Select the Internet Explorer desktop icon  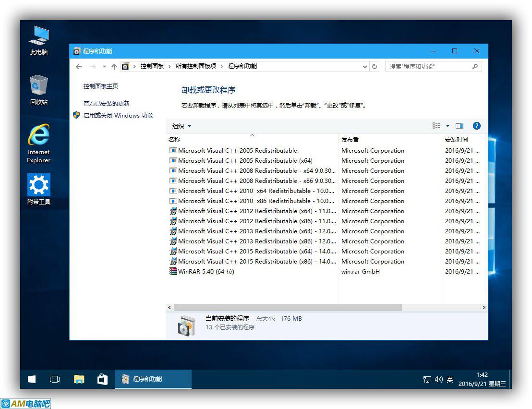[39, 144]
